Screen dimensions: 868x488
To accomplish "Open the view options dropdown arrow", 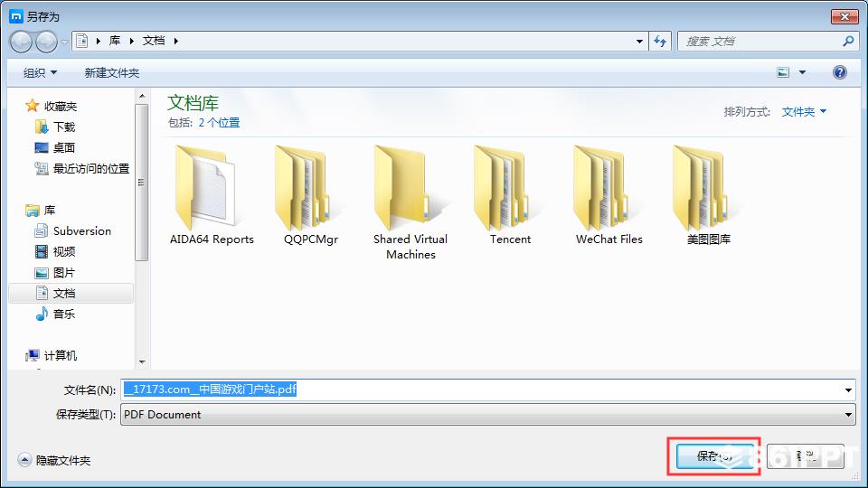I will point(802,72).
